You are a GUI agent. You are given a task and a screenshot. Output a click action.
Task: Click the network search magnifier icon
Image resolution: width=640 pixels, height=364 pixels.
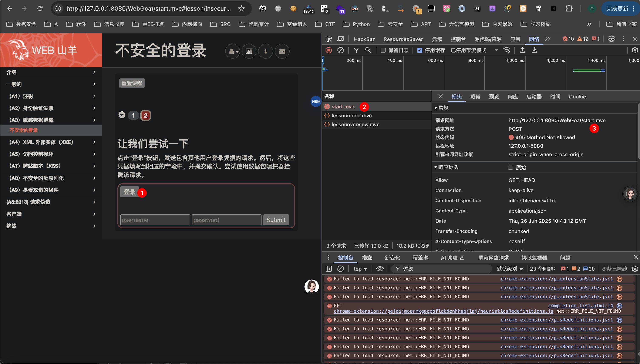368,50
